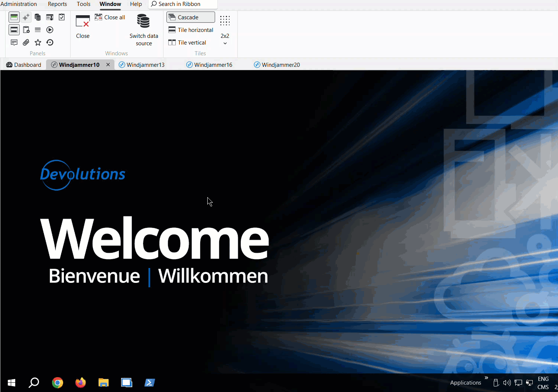Click the speech-bubble comment panel icon
The width and height of the screenshot is (558, 392).
[x=14, y=42]
